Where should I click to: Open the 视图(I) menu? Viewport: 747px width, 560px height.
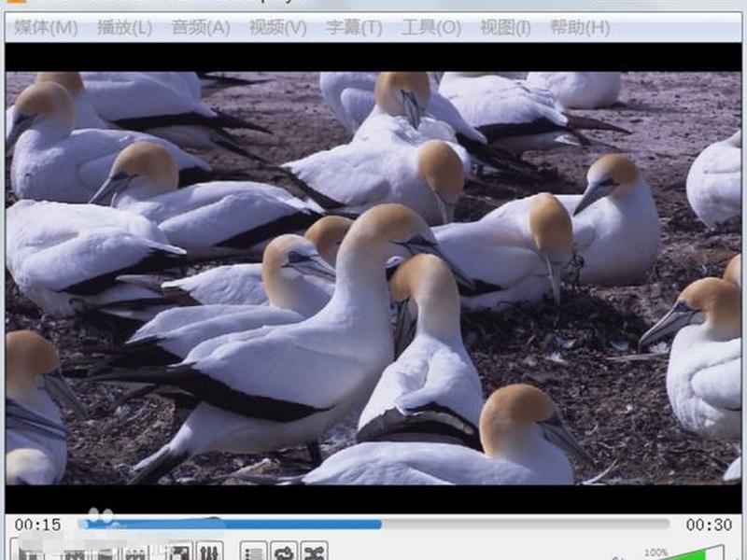point(505,28)
